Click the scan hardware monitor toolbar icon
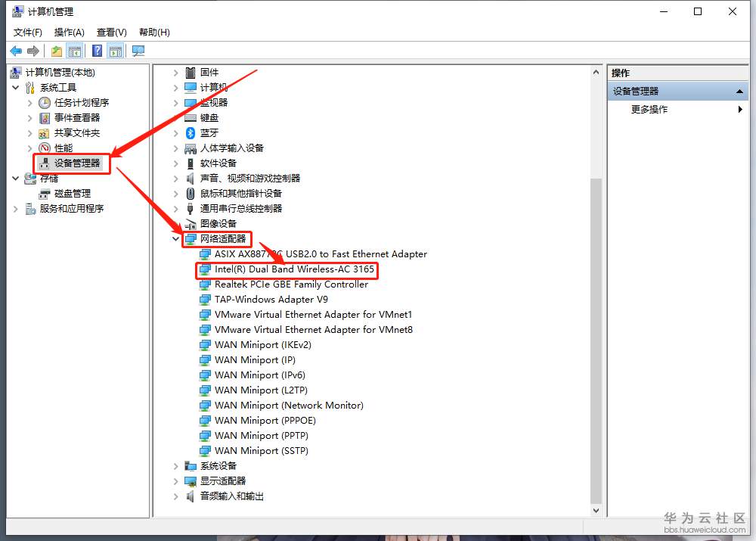 pos(138,51)
